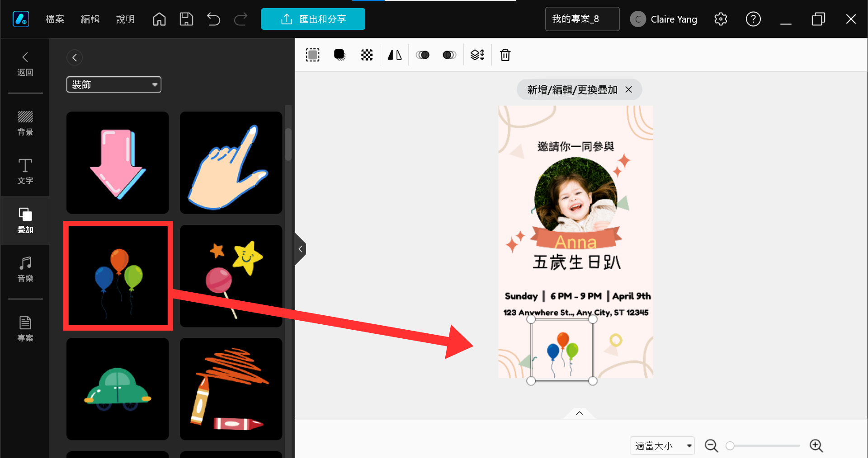
Task: Open the 編輯 menu
Action: coord(90,19)
